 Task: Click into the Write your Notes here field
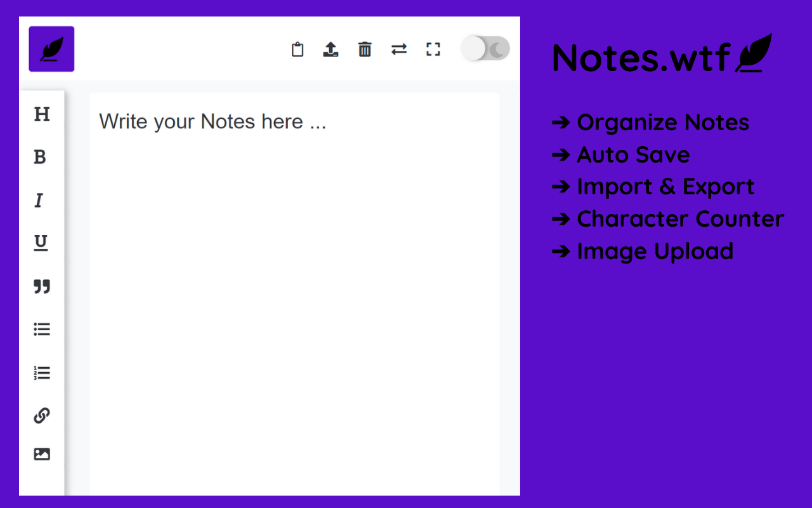coord(294,294)
